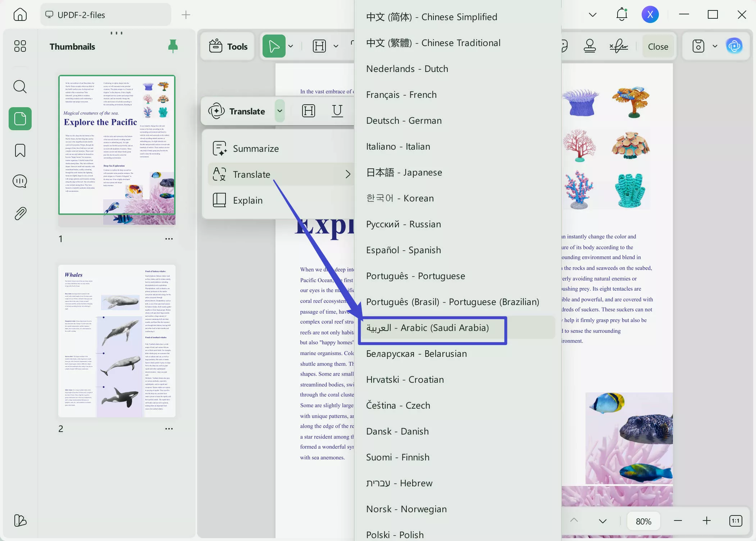Pin the Thumbnails panel
The width and height of the screenshot is (756, 541).
click(173, 46)
